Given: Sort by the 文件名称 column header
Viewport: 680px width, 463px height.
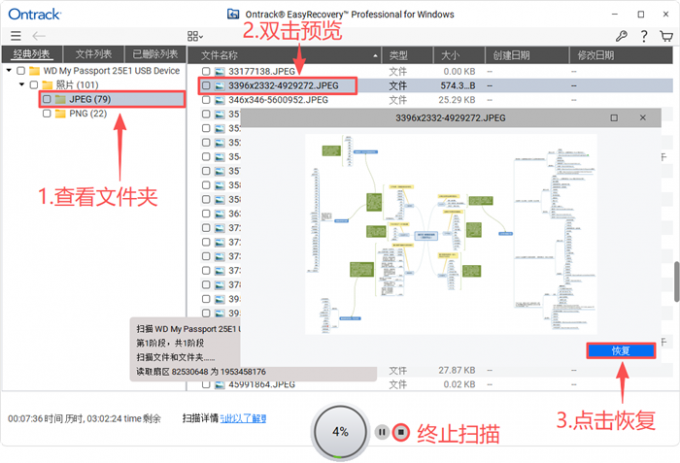Looking at the screenshot, I should tap(284, 55).
